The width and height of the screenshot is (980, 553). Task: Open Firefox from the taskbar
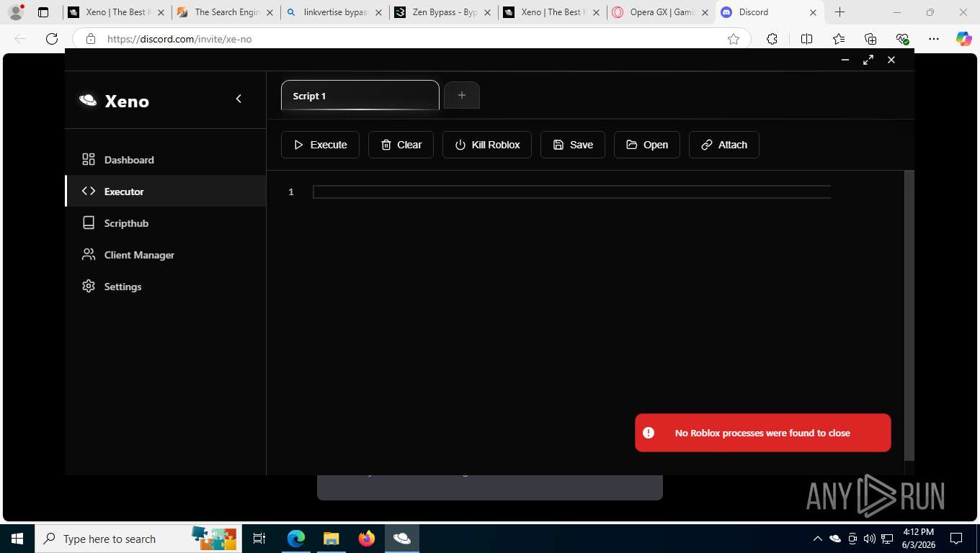(x=366, y=539)
